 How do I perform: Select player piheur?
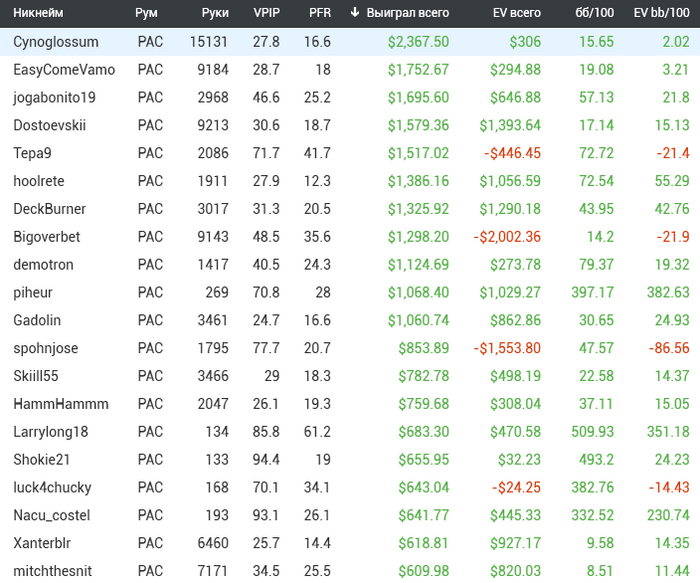[33, 292]
